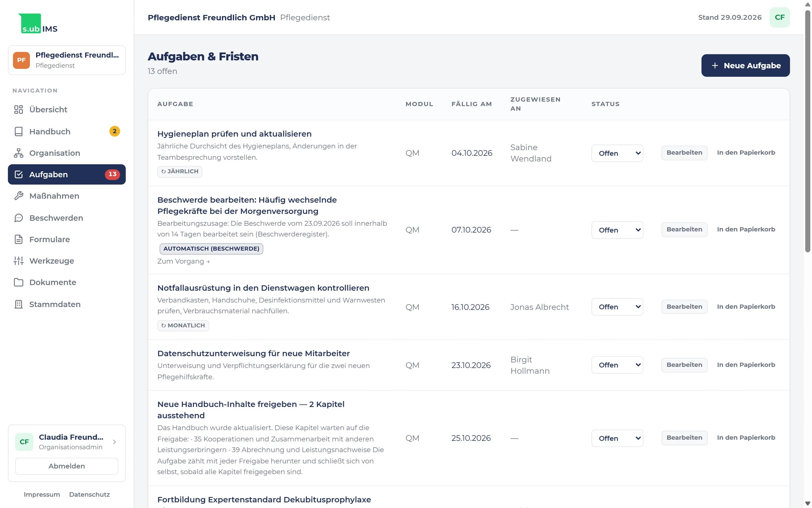Click Bearbeiten for Datenschutzunterweisung task
Image resolution: width=812 pixels, height=508 pixels.
coord(684,365)
